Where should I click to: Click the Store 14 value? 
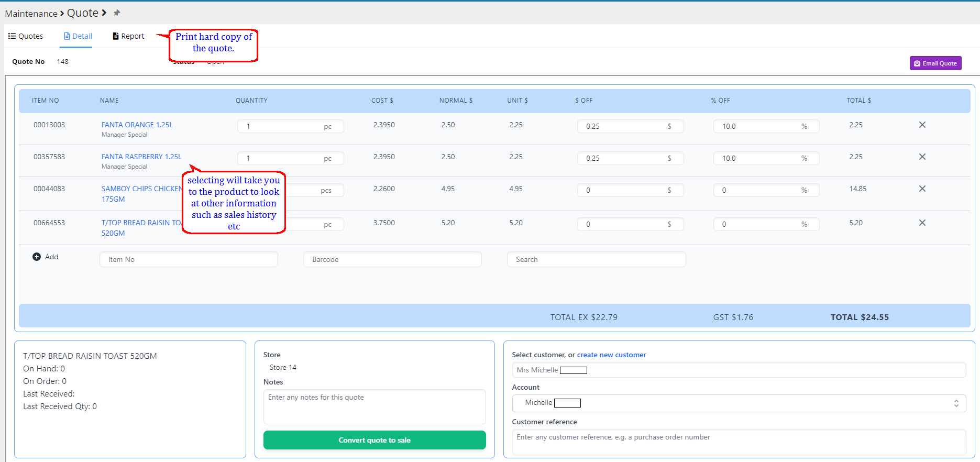tap(283, 367)
